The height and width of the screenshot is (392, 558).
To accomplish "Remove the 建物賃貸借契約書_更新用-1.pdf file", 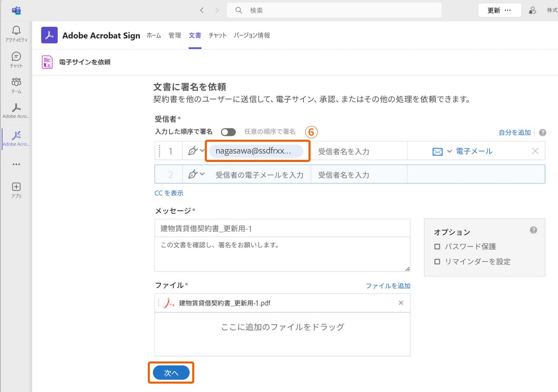I will pos(401,303).
